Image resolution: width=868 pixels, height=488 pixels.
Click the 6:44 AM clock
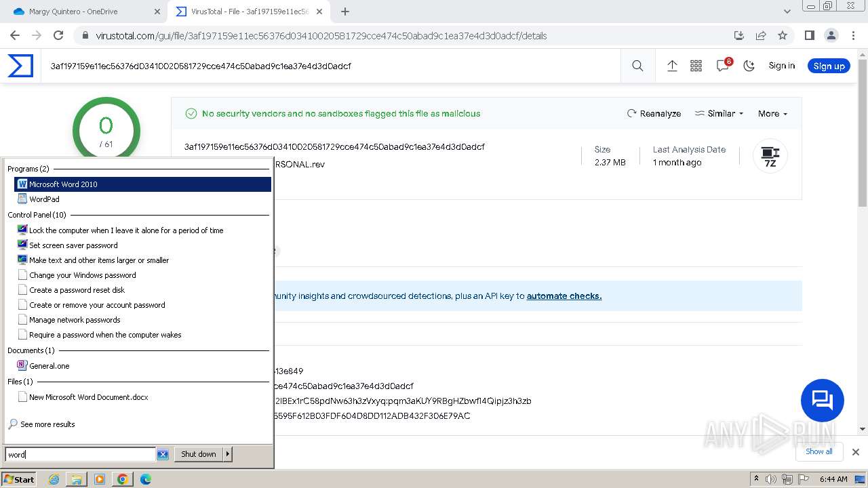pyautogui.click(x=833, y=479)
